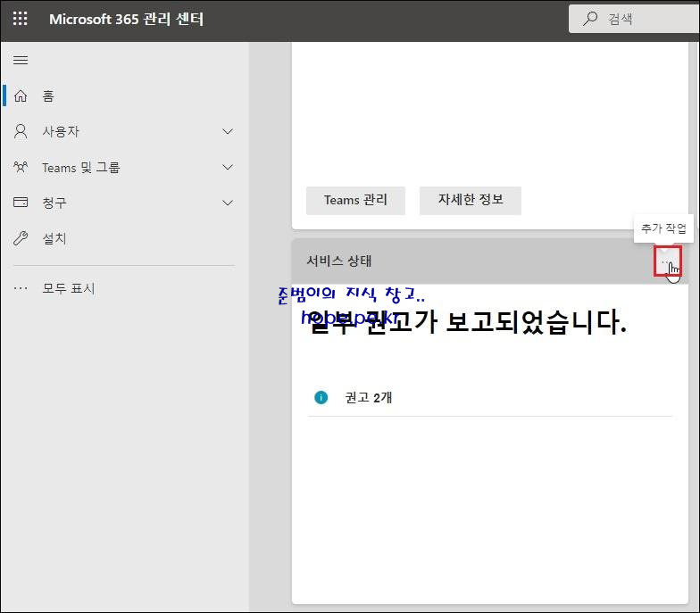
Task: Expand the 청구 chevron
Action: pyautogui.click(x=228, y=203)
